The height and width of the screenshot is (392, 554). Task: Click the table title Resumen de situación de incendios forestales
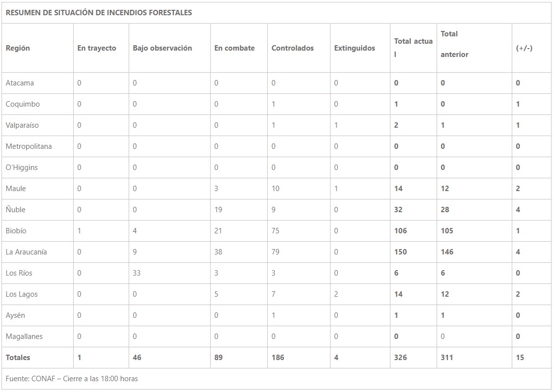point(99,13)
